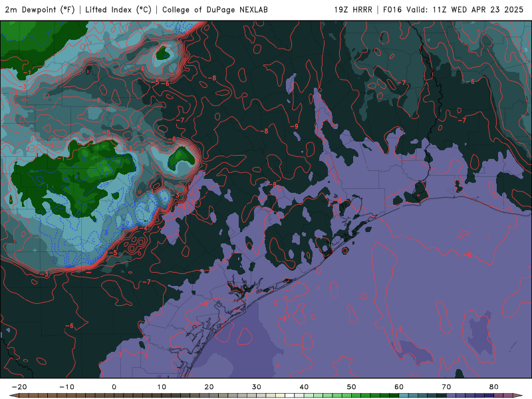Click the "60" color scale label
This screenshot has width=532, height=399.
click(399, 387)
